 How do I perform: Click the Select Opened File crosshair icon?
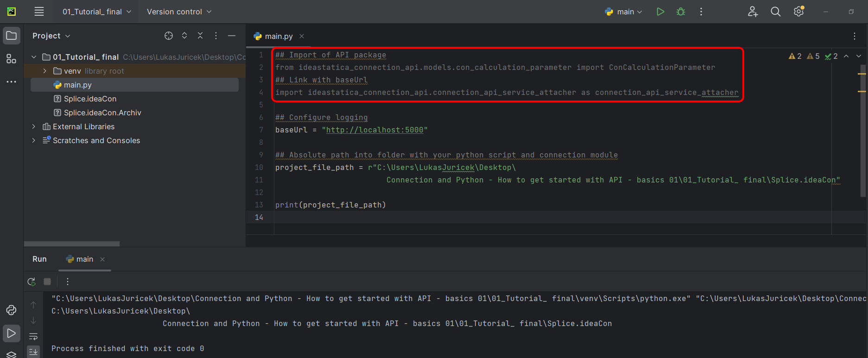[x=169, y=36]
